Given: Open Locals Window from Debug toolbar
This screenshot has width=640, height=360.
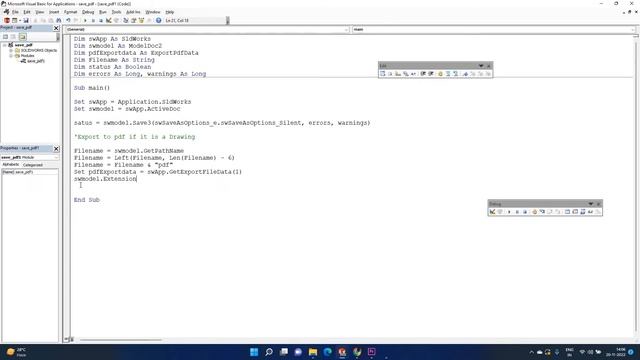Looking at the screenshot, I should coord(567,212).
